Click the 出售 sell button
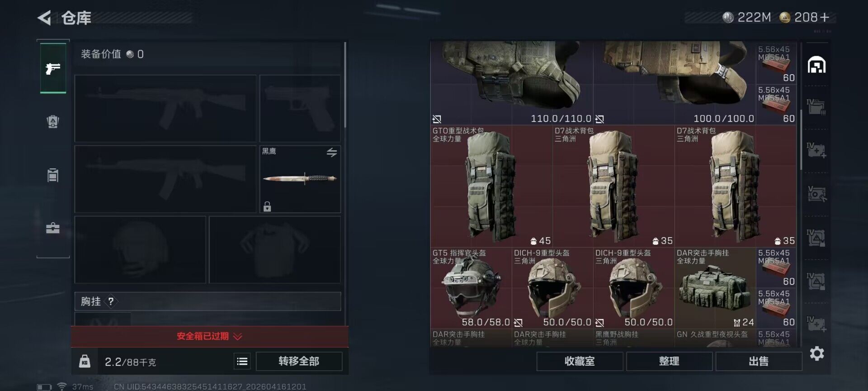 [759, 361]
